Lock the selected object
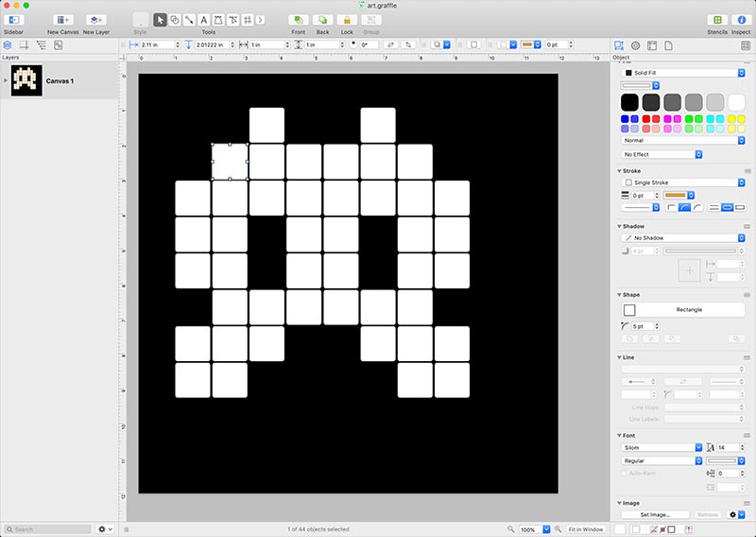The height and width of the screenshot is (537, 756). pyautogui.click(x=347, y=20)
